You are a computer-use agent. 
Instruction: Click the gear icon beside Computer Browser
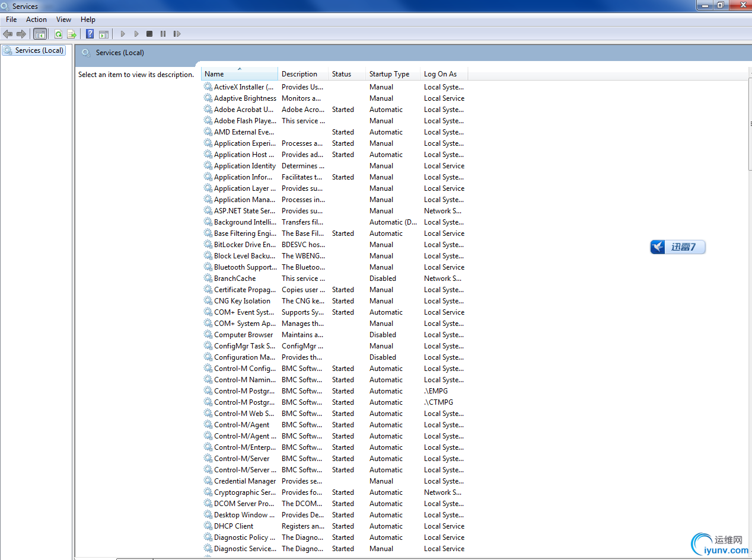pyautogui.click(x=208, y=334)
